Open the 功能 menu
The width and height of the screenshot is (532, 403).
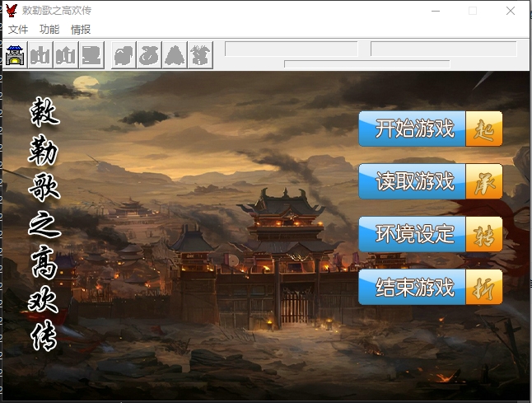click(49, 29)
